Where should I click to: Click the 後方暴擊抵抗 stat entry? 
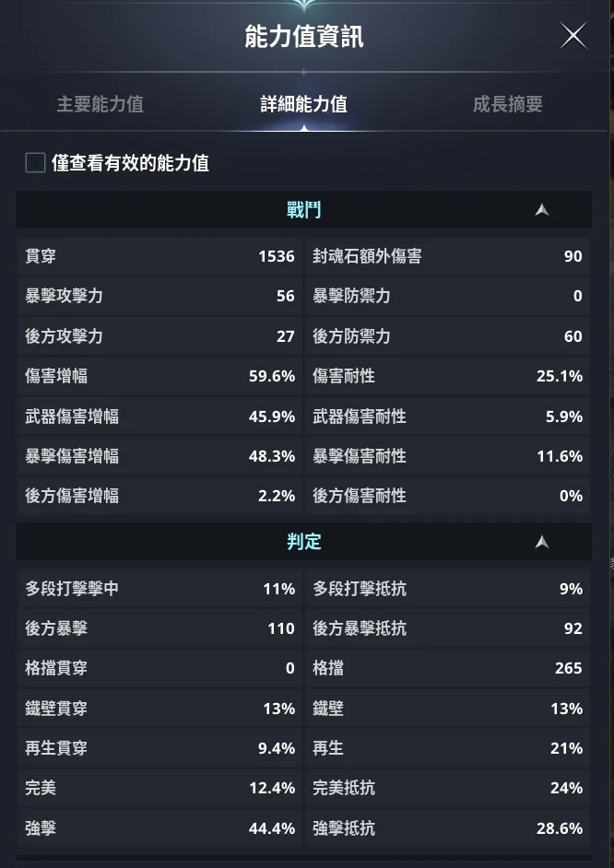point(447,628)
